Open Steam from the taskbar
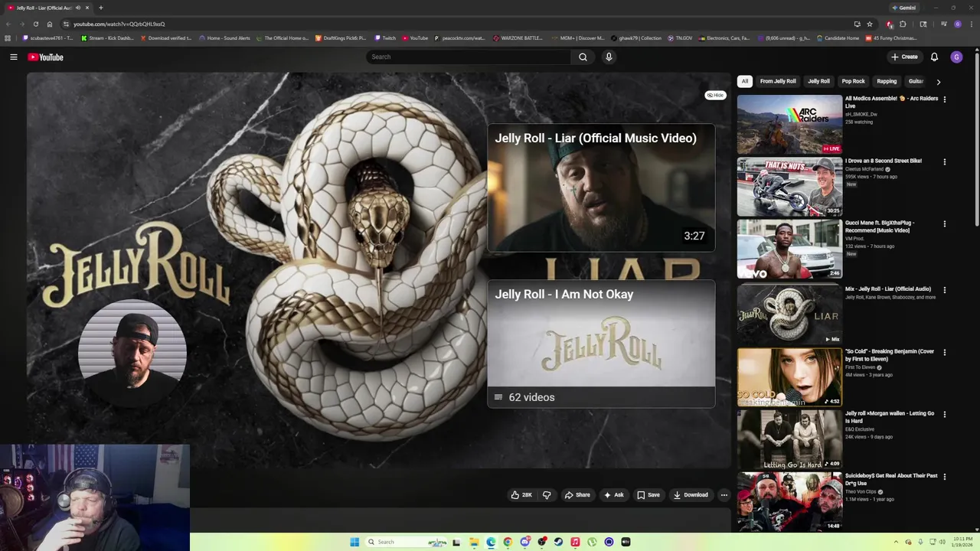This screenshot has height=551, width=980. tap(558, 542)
